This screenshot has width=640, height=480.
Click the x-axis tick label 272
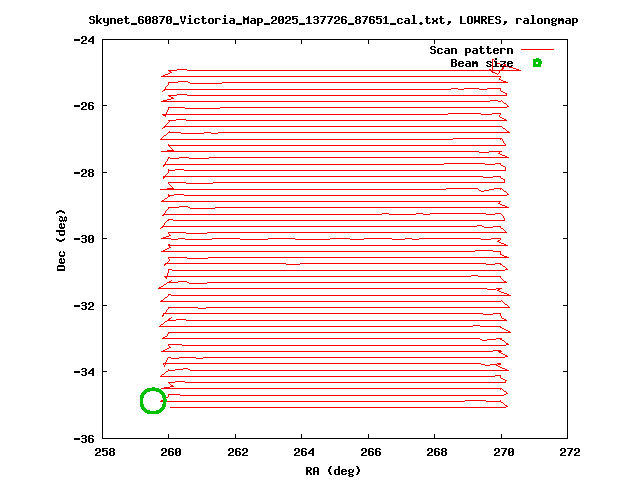(x=570, y=452)
